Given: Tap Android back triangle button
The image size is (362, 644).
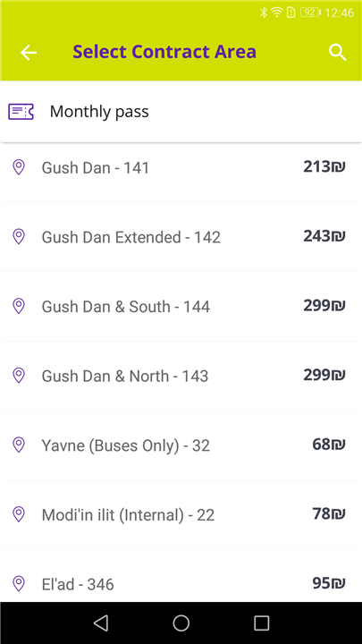Looking at the screenshot, I should 100,623.
